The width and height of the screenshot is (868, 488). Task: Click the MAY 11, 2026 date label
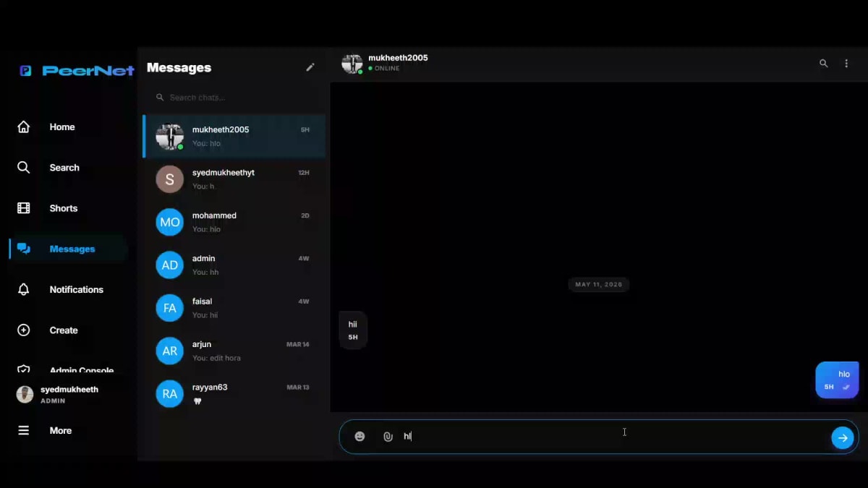[599, 285]
